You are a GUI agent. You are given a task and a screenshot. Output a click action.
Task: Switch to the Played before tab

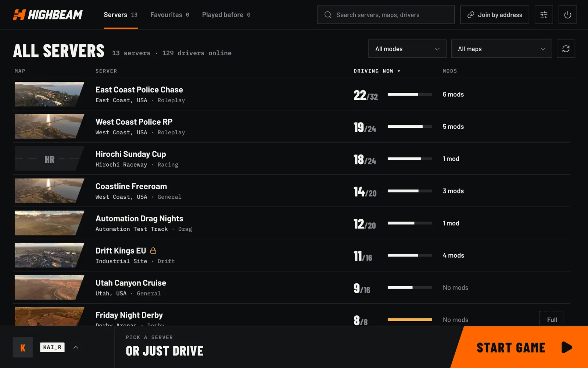click(x=226, y=15)
